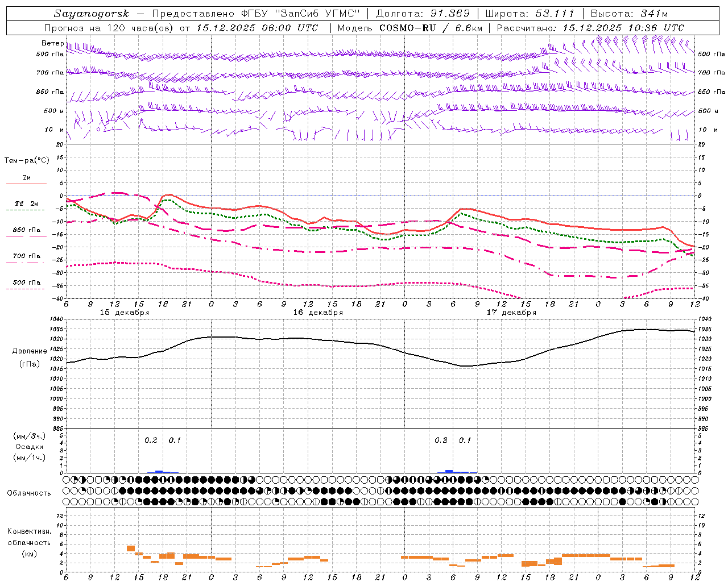
Task: Click the 'Долгота: 91.369' header value
Action: click(x=423, y=14)
